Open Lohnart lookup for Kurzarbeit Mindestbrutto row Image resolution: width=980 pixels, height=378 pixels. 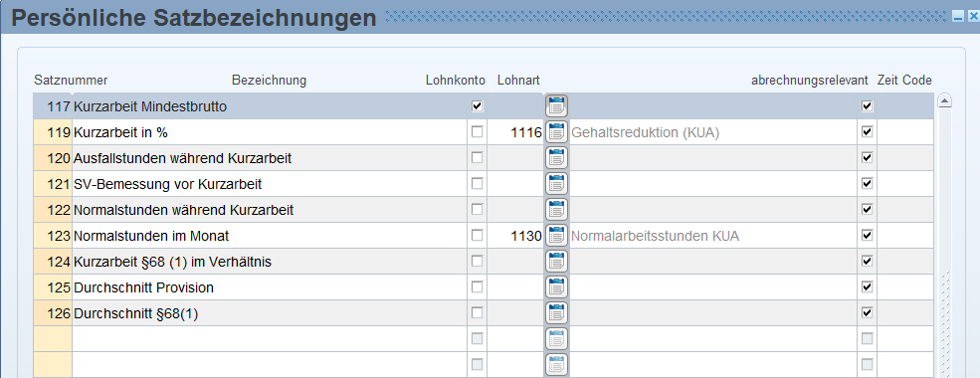[x=556, y=106]
